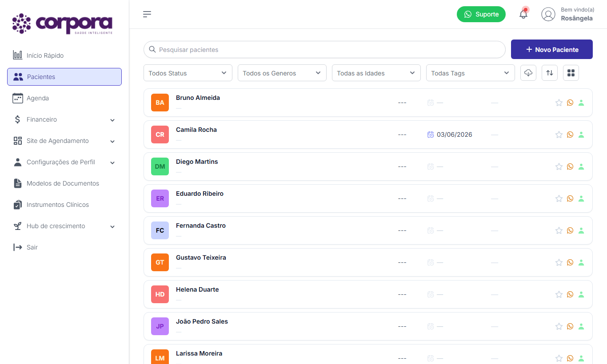Open WhatsApp for João Pedro Sales

click(570, 326)
